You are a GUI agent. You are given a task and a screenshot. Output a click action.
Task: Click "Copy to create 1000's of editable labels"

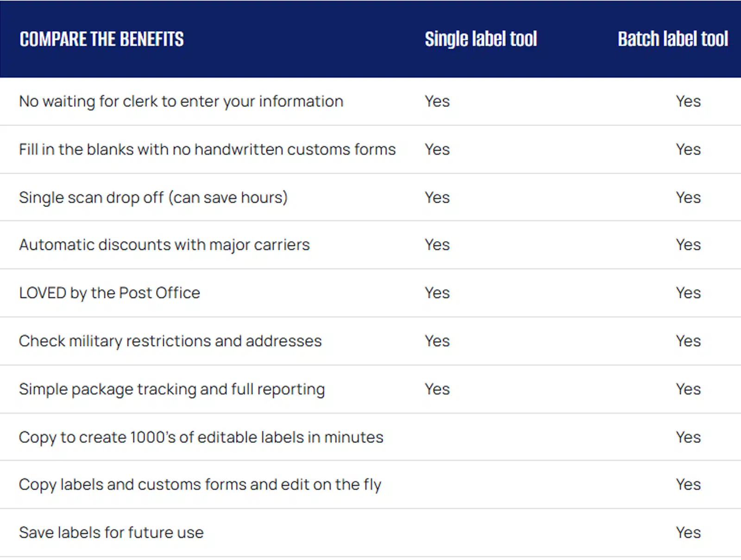[x=201, y=437]
